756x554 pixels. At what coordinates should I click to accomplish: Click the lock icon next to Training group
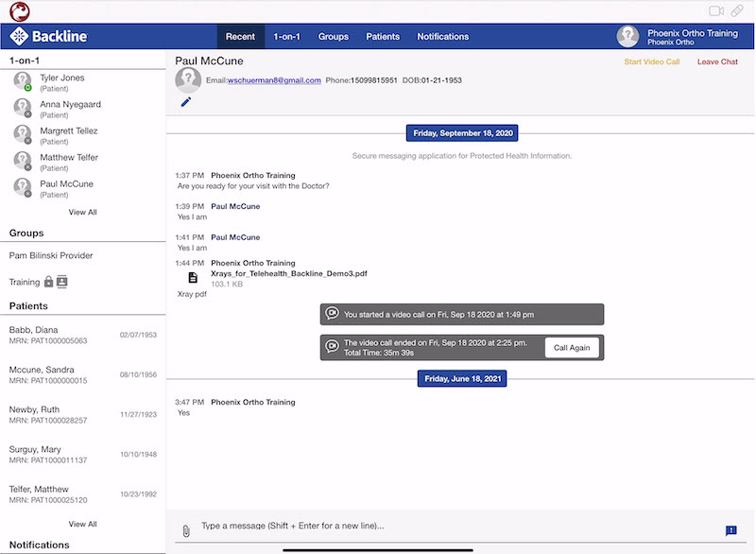point(48,282)
